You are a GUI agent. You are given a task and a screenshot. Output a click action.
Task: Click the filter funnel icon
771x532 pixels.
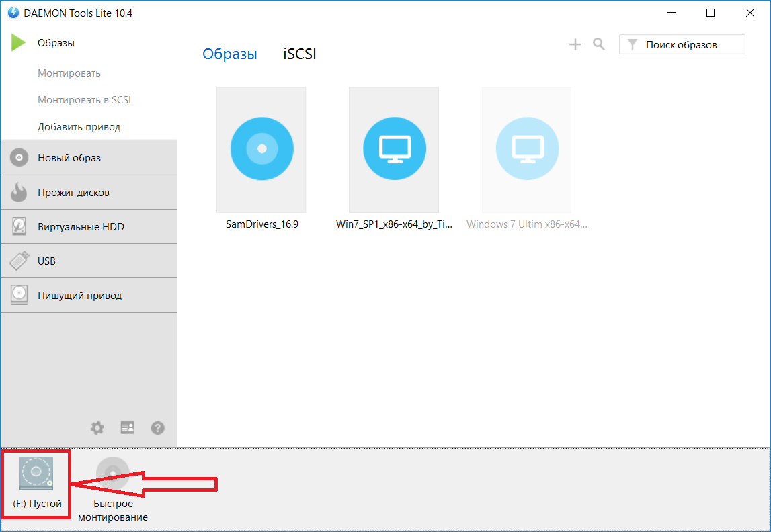coord(633,45)
